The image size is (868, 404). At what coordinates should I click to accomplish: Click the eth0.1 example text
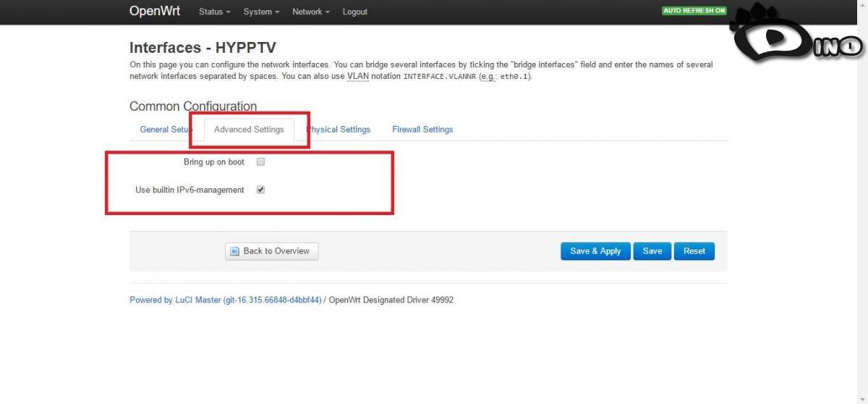514,76
